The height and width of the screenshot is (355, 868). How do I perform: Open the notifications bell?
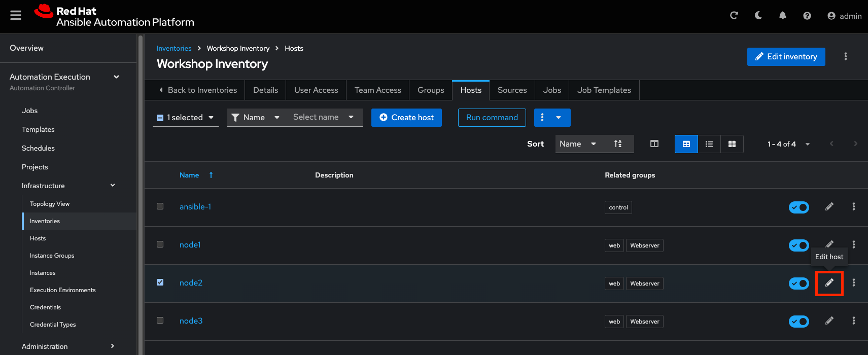(x=782, y=16)
